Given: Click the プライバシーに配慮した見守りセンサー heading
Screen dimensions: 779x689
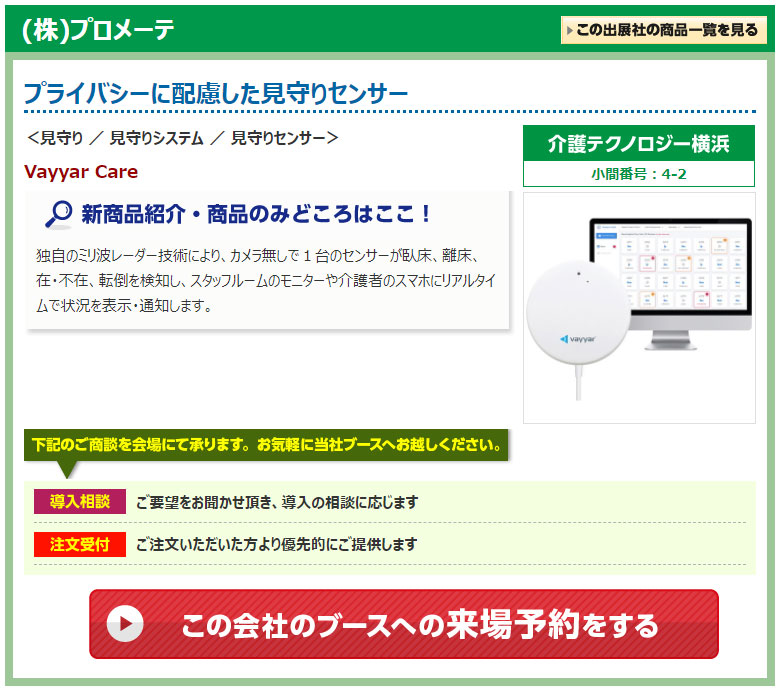Looking at the screenshot, I should pyautogui.click(x=216, y=93).
